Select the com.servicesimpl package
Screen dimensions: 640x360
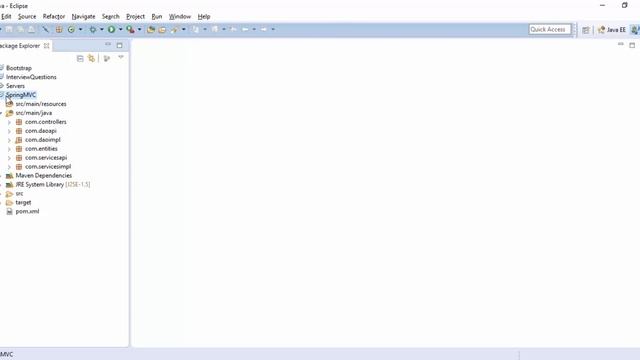[x=48, y=167]
